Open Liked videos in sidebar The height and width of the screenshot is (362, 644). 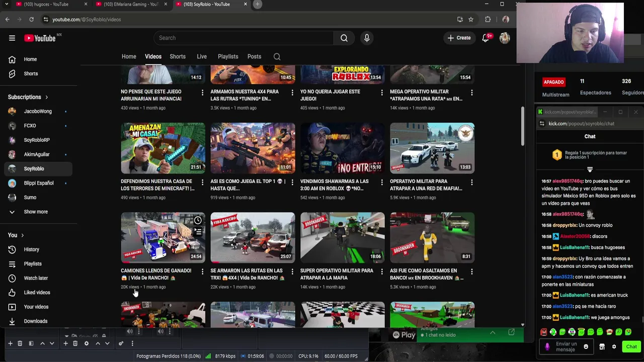[x=36, y=293]
